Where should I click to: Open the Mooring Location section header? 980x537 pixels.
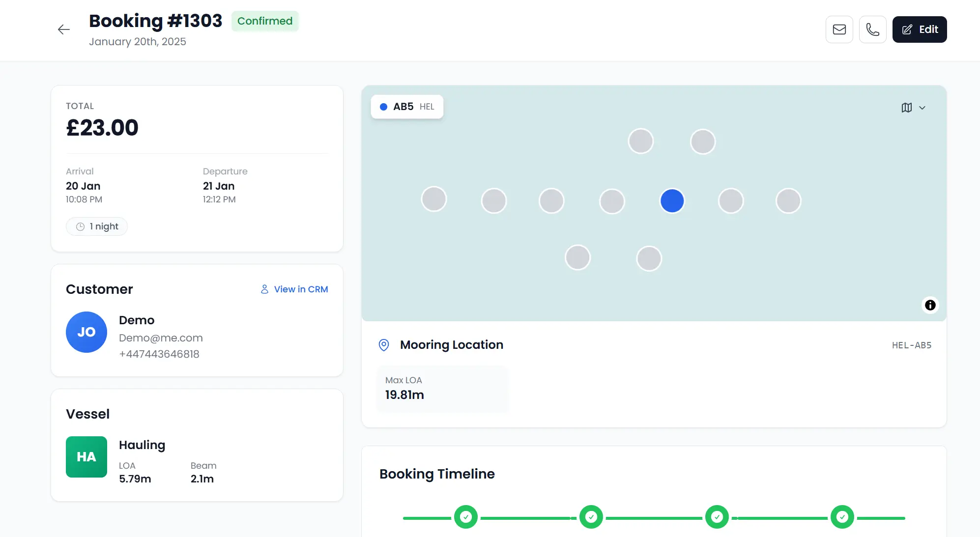[x=452, y=345]
